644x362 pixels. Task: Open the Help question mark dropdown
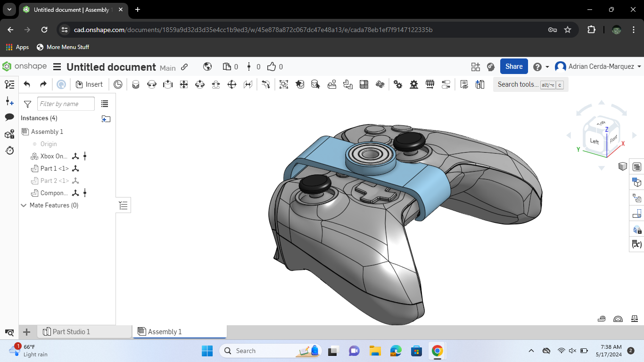541,66
